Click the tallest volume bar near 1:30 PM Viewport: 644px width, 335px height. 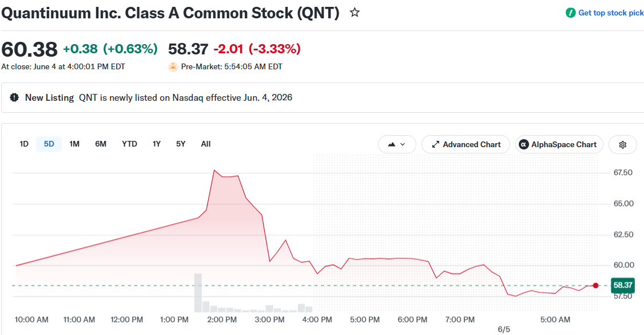(x=198, y=293)
